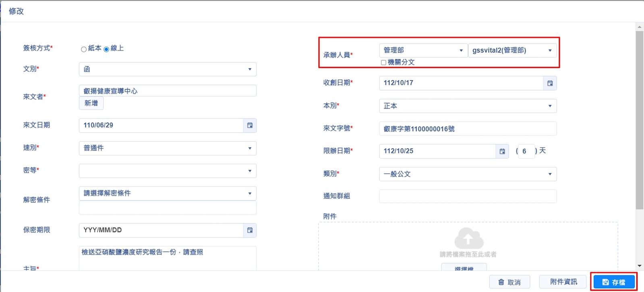Open calendar picker for 來文日期
The height and width of the screenshot is (292, 644).
tap(250, 125)
